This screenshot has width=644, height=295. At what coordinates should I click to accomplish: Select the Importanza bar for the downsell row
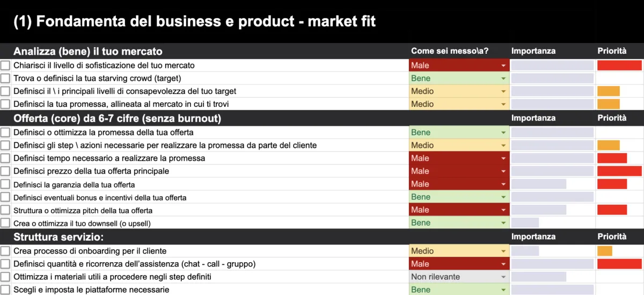coord(525,223)
